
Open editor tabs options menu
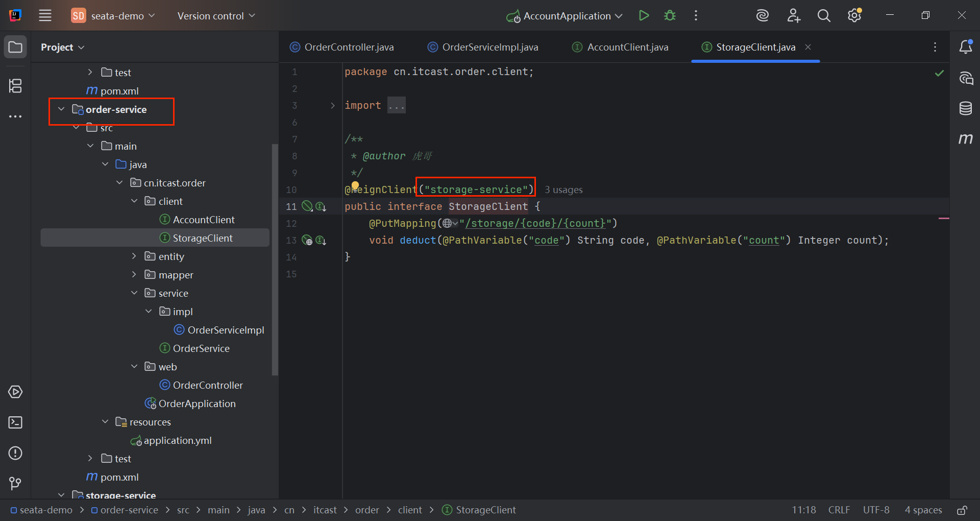click(x=935, y=47)
